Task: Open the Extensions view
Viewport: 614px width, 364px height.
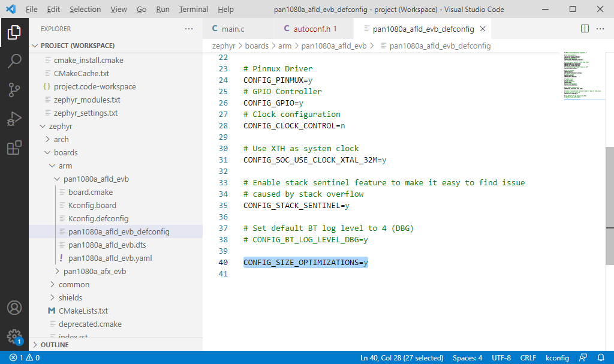Action: coord(14,148)
